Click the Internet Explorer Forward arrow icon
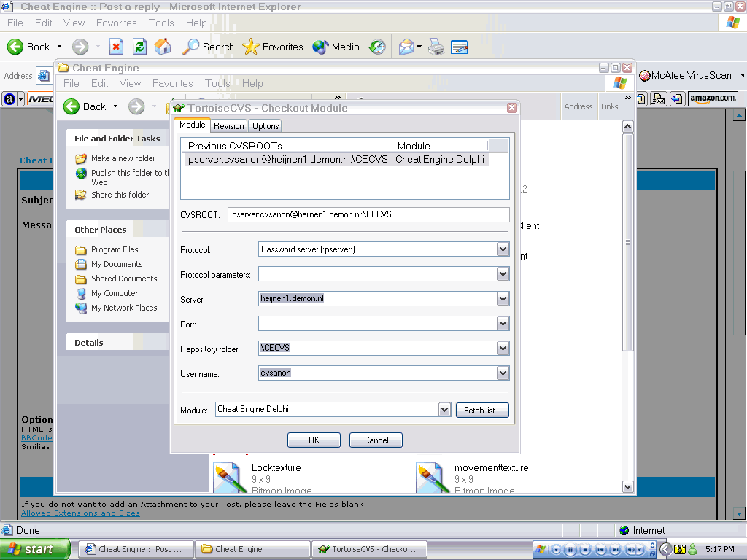747x560 pixels. tap(80, 47)
